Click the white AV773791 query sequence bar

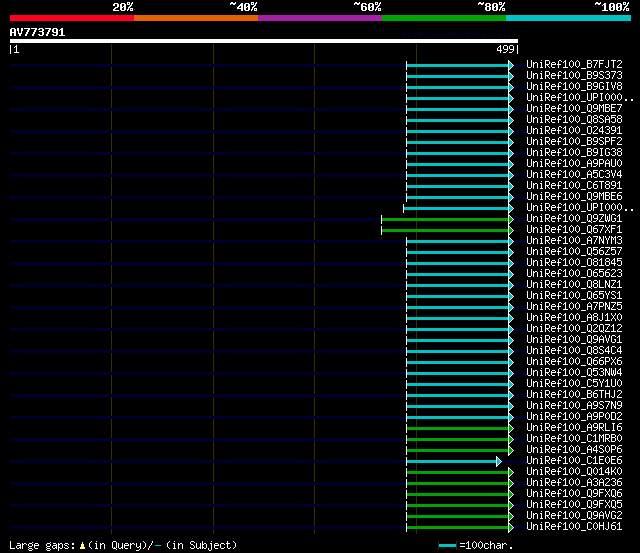[x=264, y=41]
